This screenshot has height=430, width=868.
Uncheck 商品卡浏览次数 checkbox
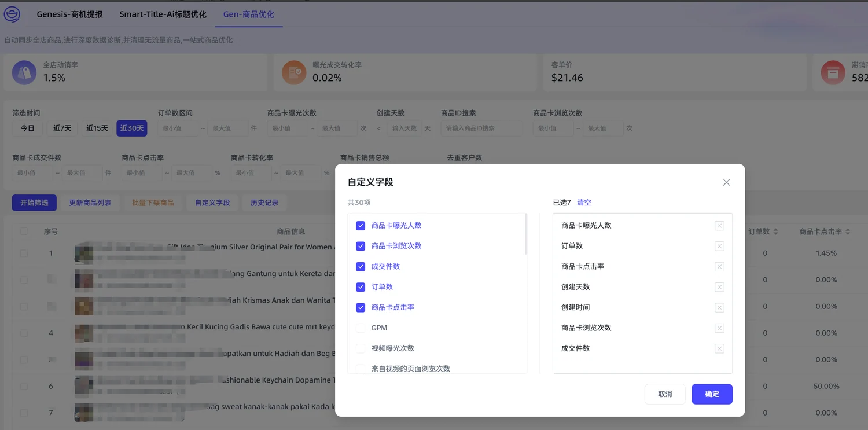[x=361, y=246]
